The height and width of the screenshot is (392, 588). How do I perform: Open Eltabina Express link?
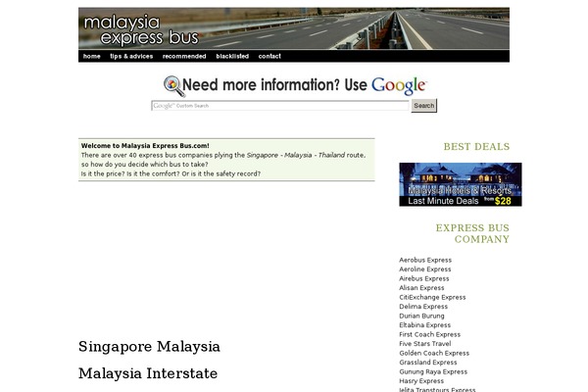[425, 325]
